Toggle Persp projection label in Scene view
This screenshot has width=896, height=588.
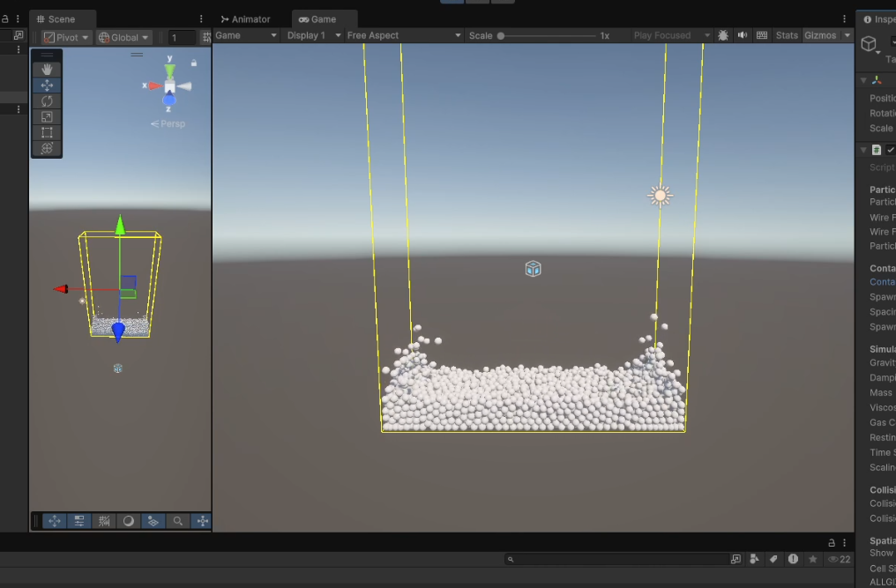pyautogui.click(x=168, y=123)
